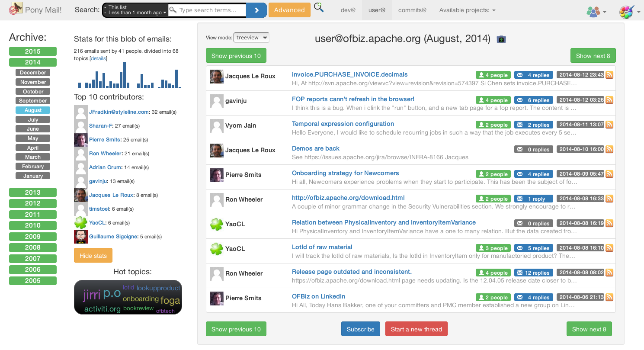Click gavinju avatar in FOP reports row
Viewport: 644px width, 350px height.
click(x=217, y=101)
